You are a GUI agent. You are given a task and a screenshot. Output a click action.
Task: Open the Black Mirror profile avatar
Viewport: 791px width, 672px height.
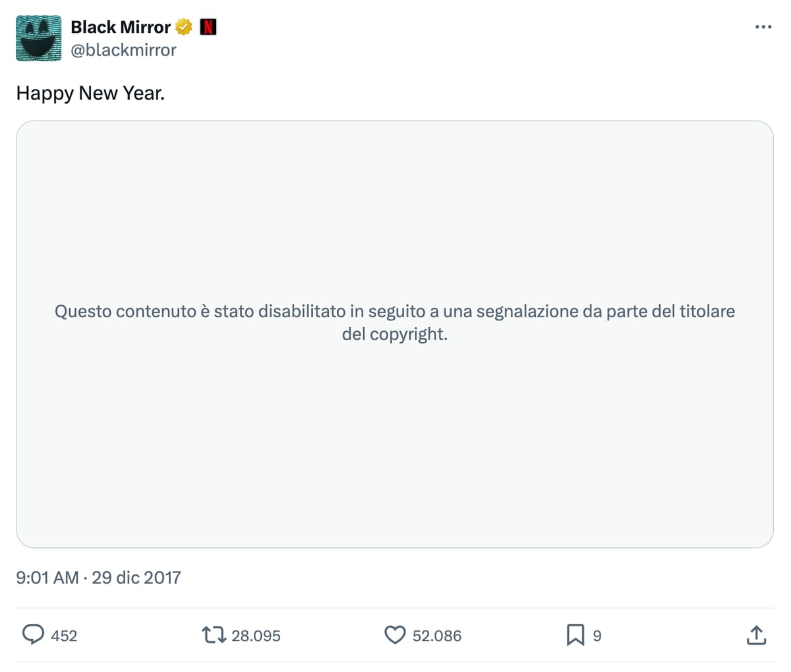pos(38,38)
